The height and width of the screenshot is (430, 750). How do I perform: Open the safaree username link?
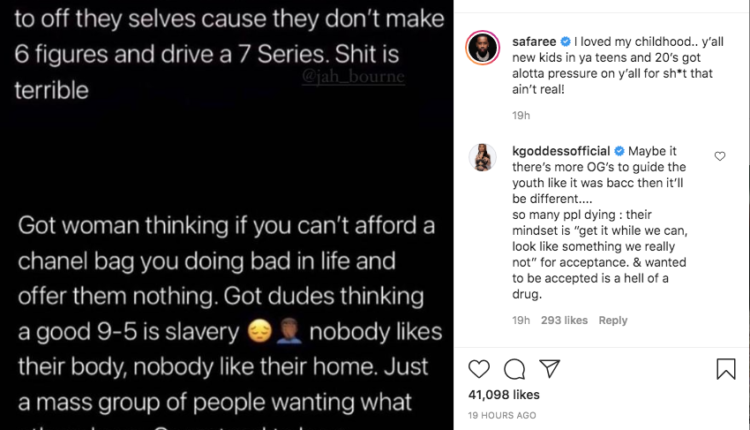pos(534,42)
